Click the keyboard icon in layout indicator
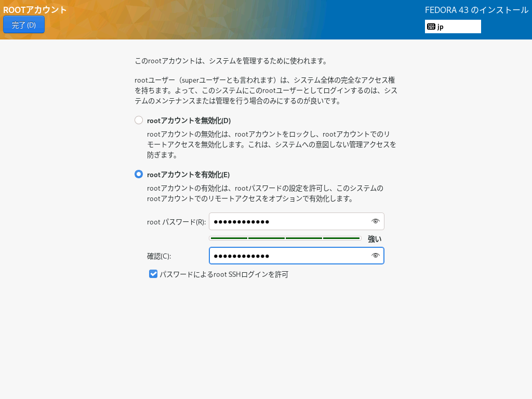The image size is (532, 399). [x=431, y=26]
